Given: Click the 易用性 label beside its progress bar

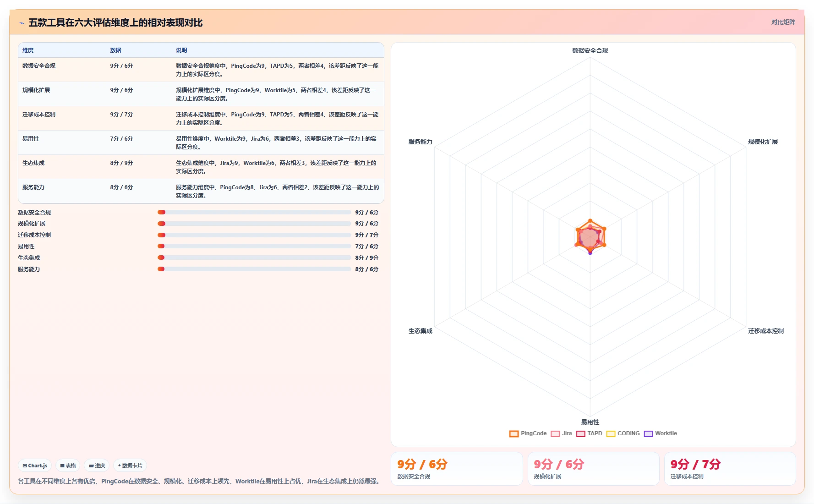Looking at the screenshot, I should click(26, 247).
